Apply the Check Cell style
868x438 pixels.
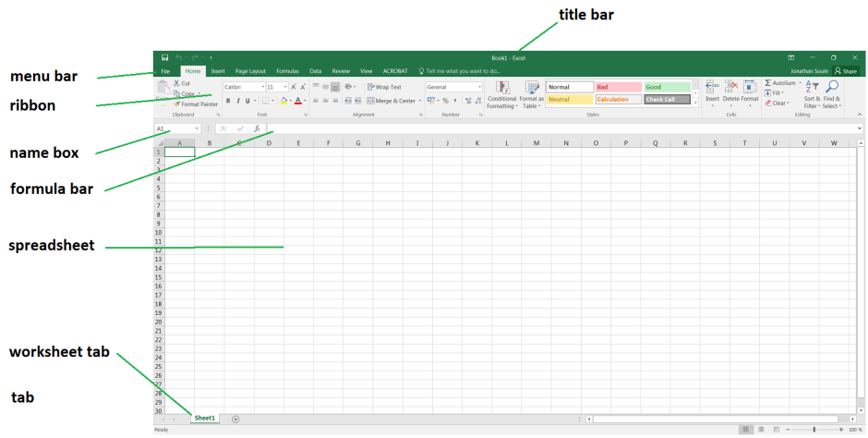pyautogui.click(x=667, y=100)
